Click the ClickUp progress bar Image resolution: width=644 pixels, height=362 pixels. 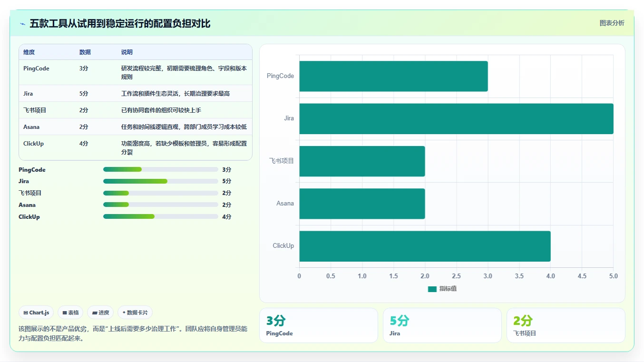coord(161,217)
